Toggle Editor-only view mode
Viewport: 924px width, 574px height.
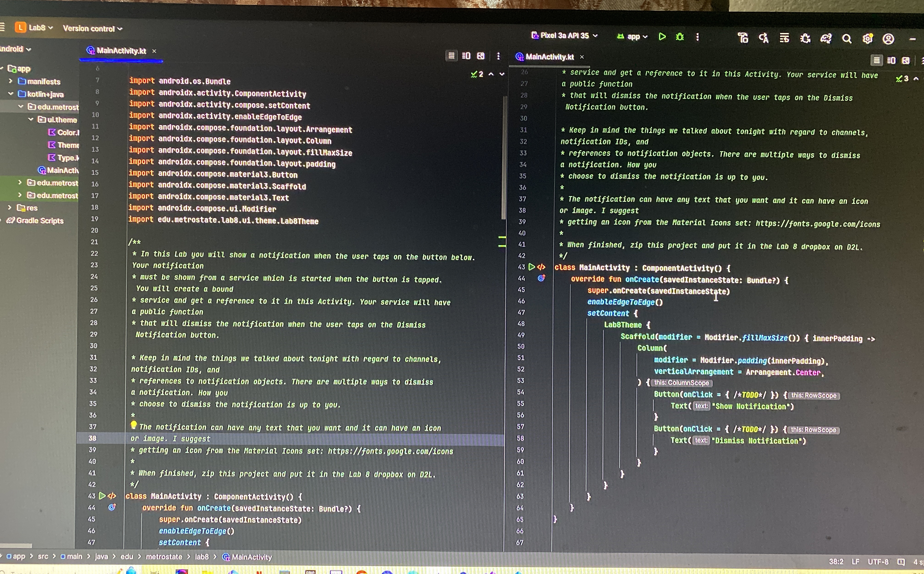[x=876, y=60]
